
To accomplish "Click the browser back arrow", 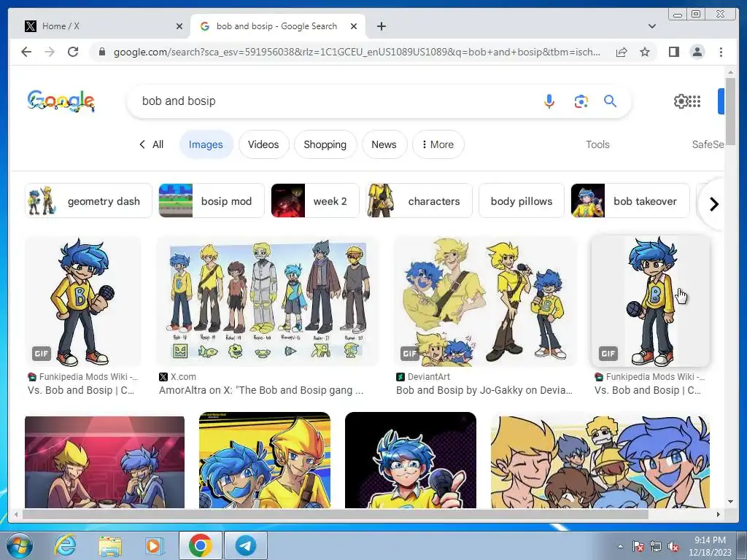I will point(26,52).
